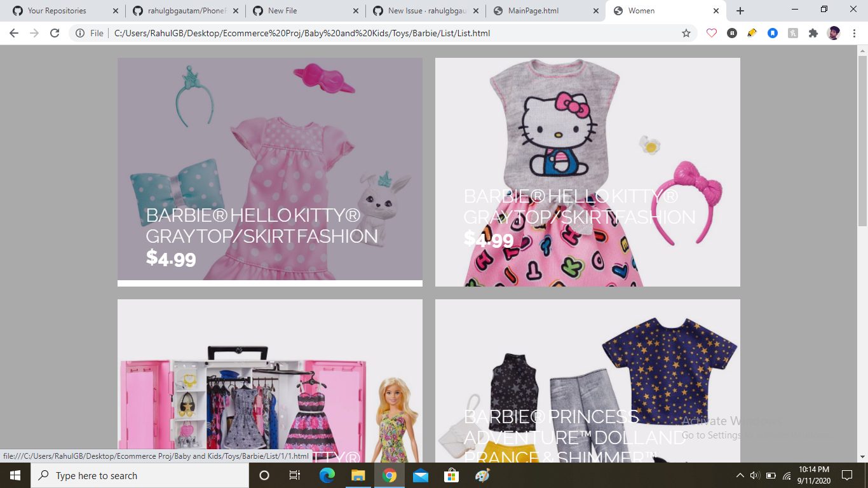Open the yellow pen extension

click(x=752, y=33)
